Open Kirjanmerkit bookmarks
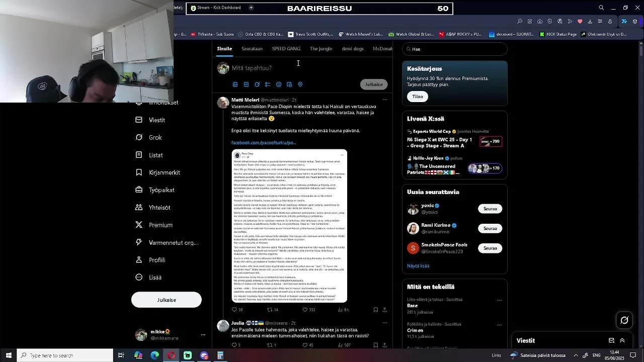 pos(157,172)
